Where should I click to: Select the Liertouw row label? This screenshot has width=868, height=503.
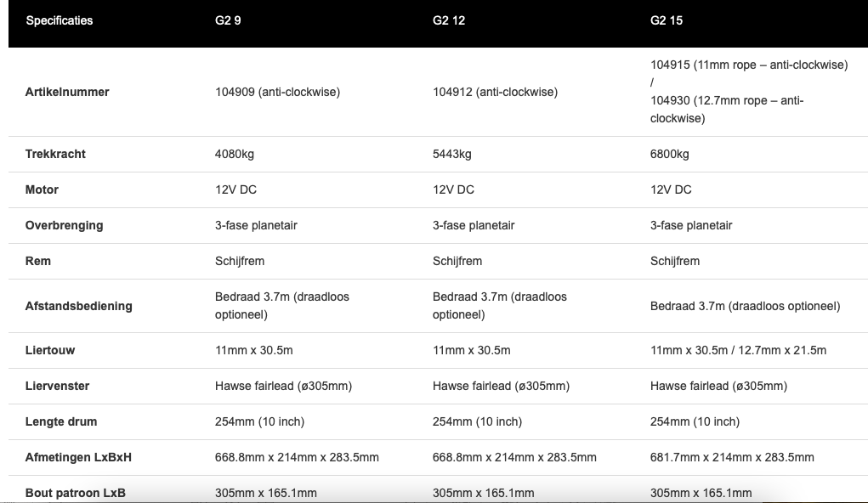[x=50, y=350]
